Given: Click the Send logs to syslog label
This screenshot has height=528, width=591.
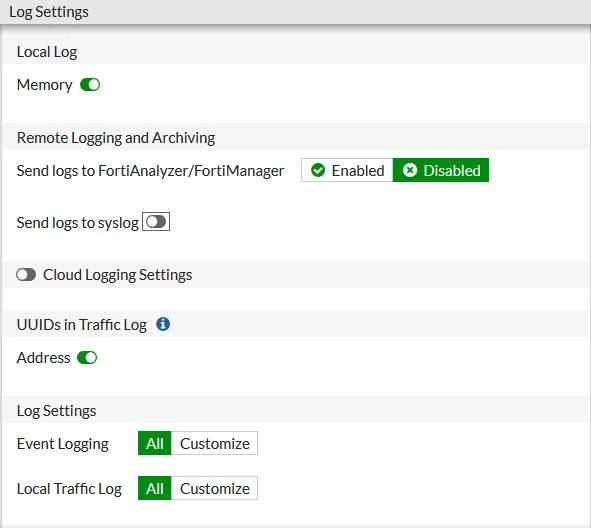Looking at the screenshot, I should pyautogui.click(x=78, y=223).
